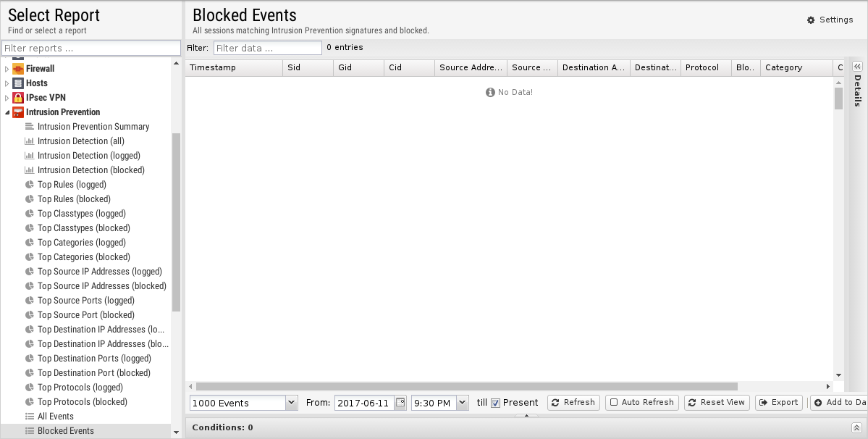Select Intrusion Prevention Summary report
Viewport: 868px width, 439px height.
tap(93, 127)
